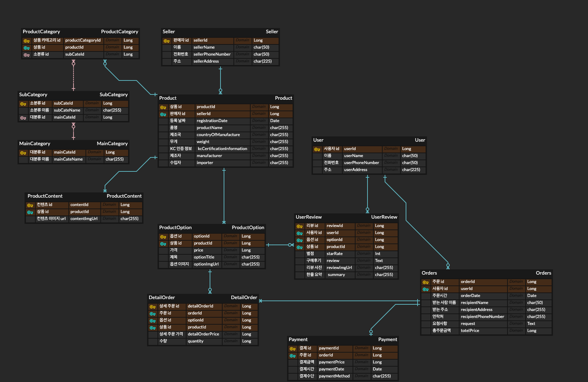The image size is (588, 382).
Task: Select the primary key icon beside optionId in ProductOption
Action: (163, 237)
